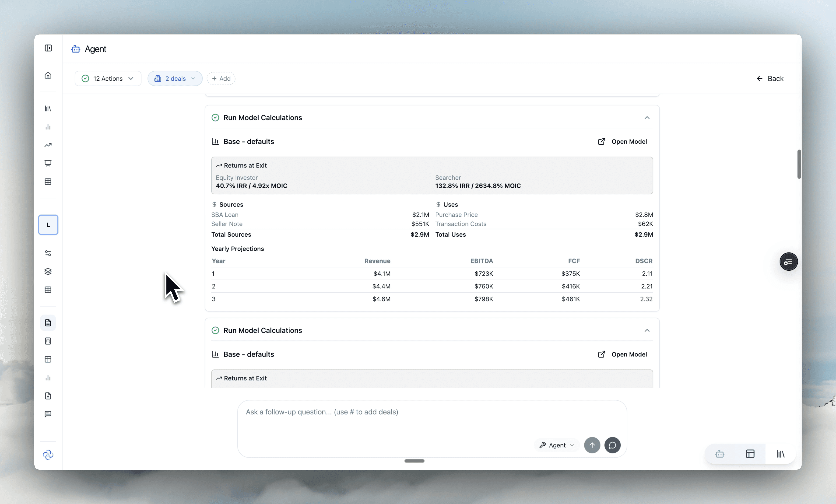836x504 pixels.
Task: Click the sliders settings sidebar icon
Action: pyautogui.click(x=48, y=253)
